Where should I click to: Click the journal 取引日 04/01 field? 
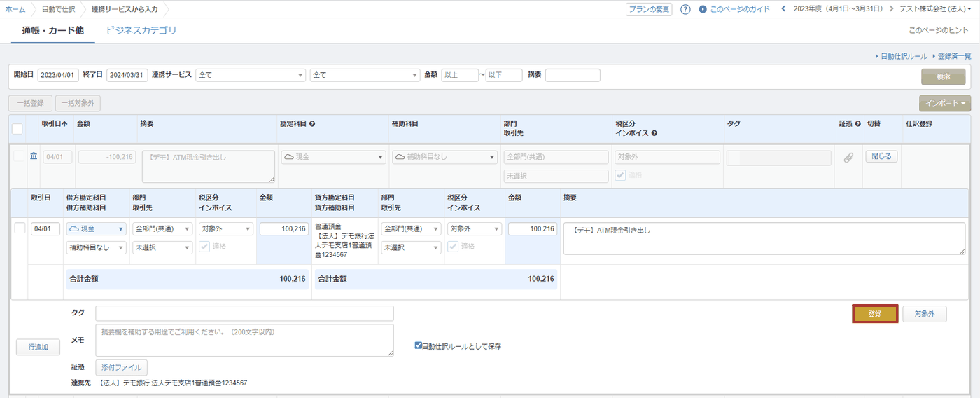(45, 228)
